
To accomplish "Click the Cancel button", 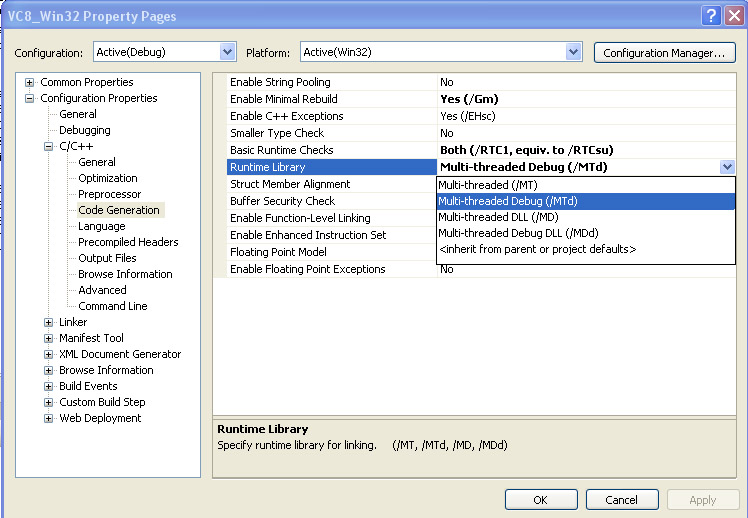I will (622, 500).
